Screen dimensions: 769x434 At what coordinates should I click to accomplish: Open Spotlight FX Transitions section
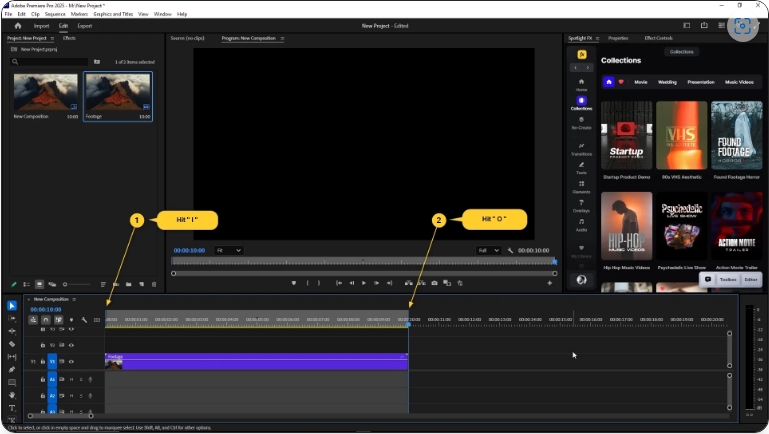[x=581, y=149]
